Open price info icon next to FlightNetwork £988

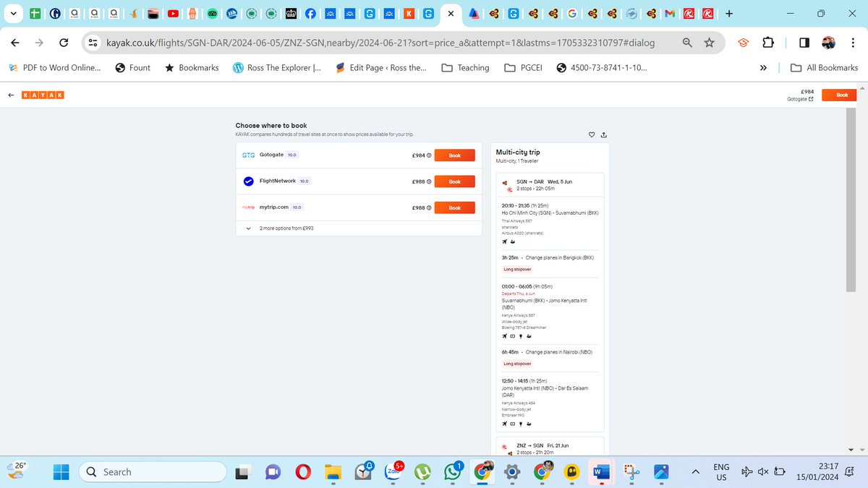click(429, 181)
